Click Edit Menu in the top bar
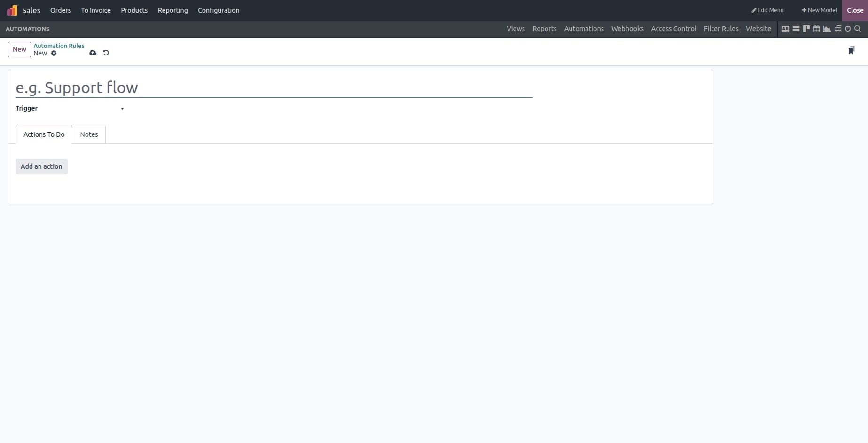 pos(767,10)
